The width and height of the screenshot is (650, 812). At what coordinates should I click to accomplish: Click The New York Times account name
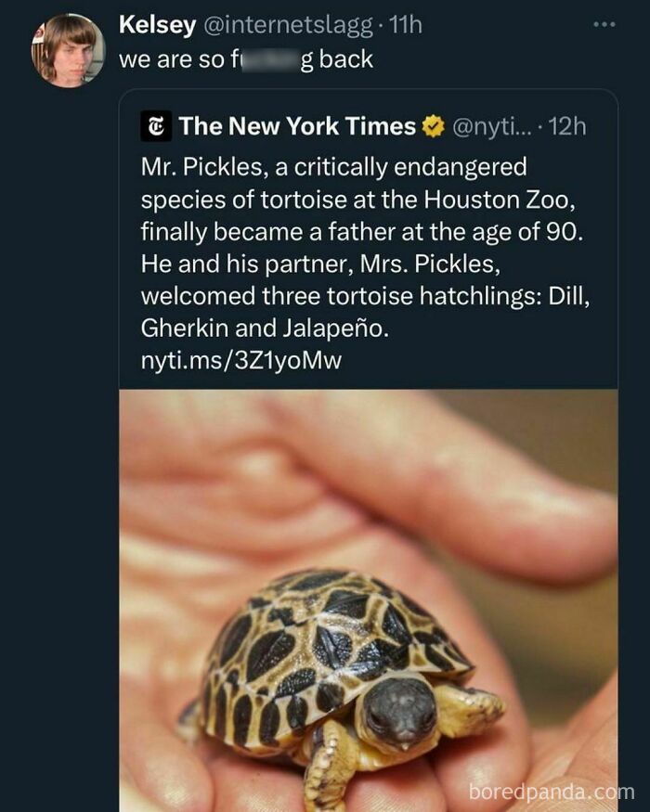tap(297, 125)
